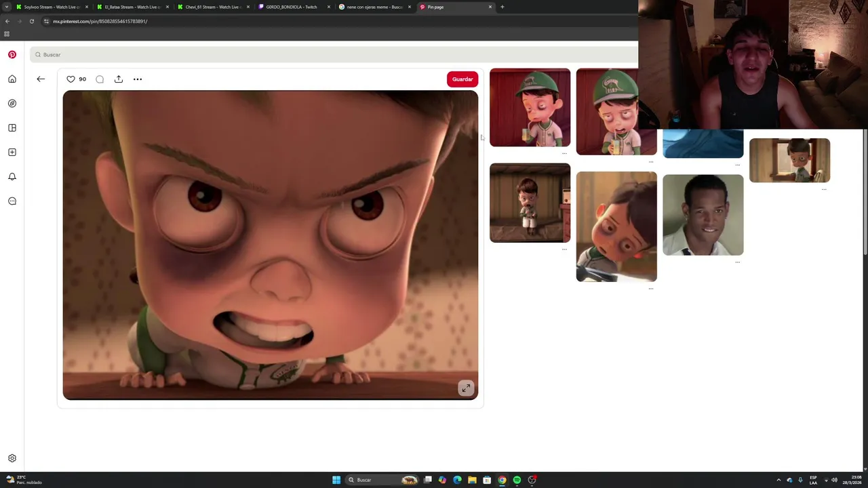Expand the pin image to fullscreen

pyautogui.click(x=466, y=388)
